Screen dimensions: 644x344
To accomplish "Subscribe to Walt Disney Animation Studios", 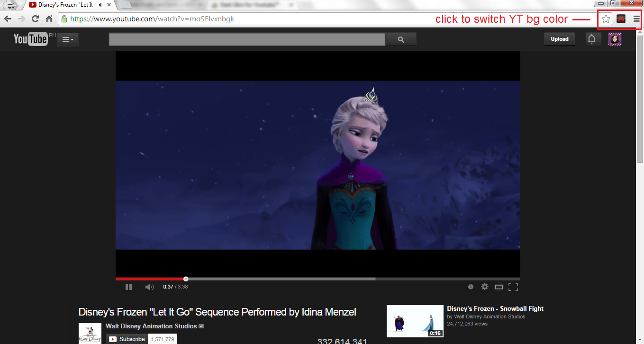I will (127, 339).
